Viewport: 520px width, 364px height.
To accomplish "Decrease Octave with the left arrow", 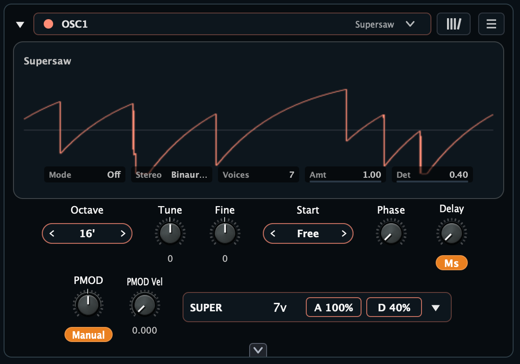I will [52, 234].
